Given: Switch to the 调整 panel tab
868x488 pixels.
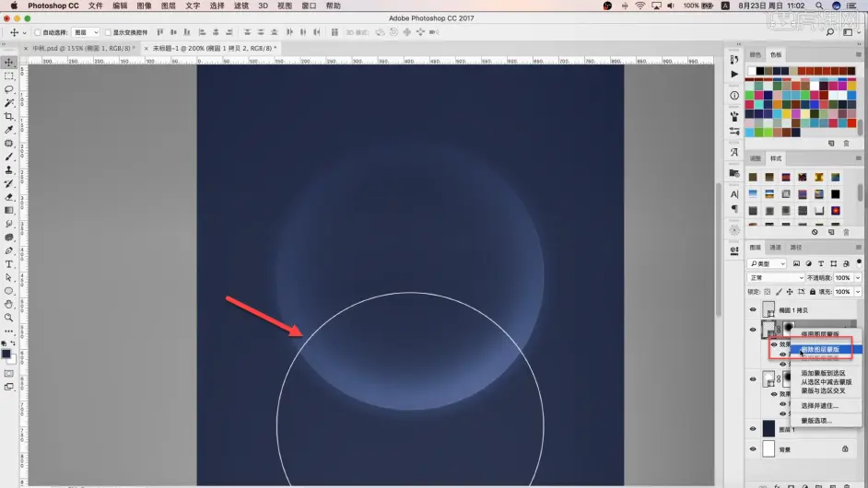Looking at the screenshot, I should (x=755, y=158).
